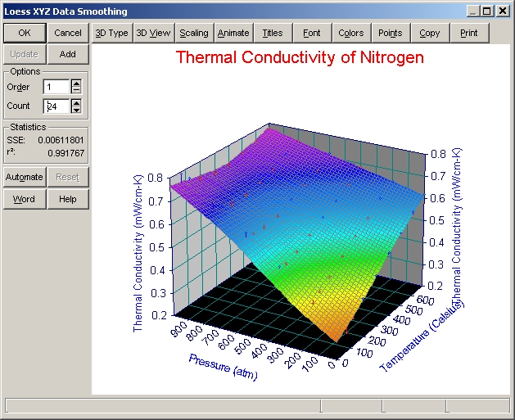Open the Points options

pos(391,33)
